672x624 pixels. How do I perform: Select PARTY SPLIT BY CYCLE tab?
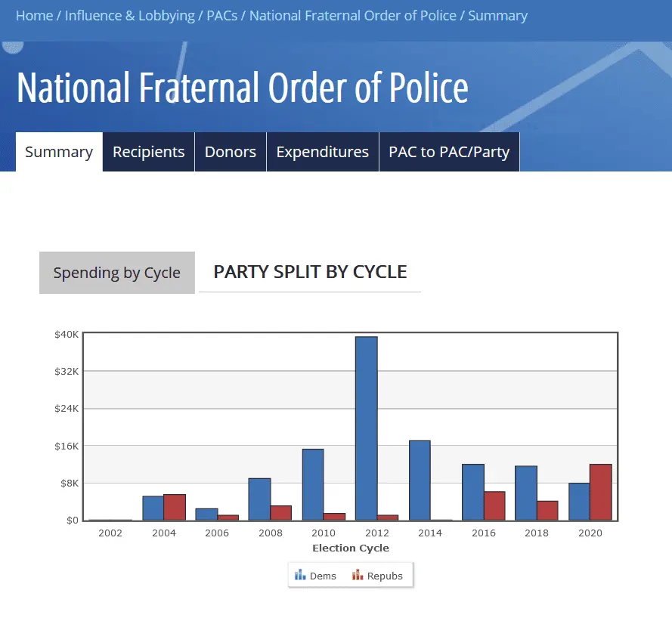coord(310,272)
